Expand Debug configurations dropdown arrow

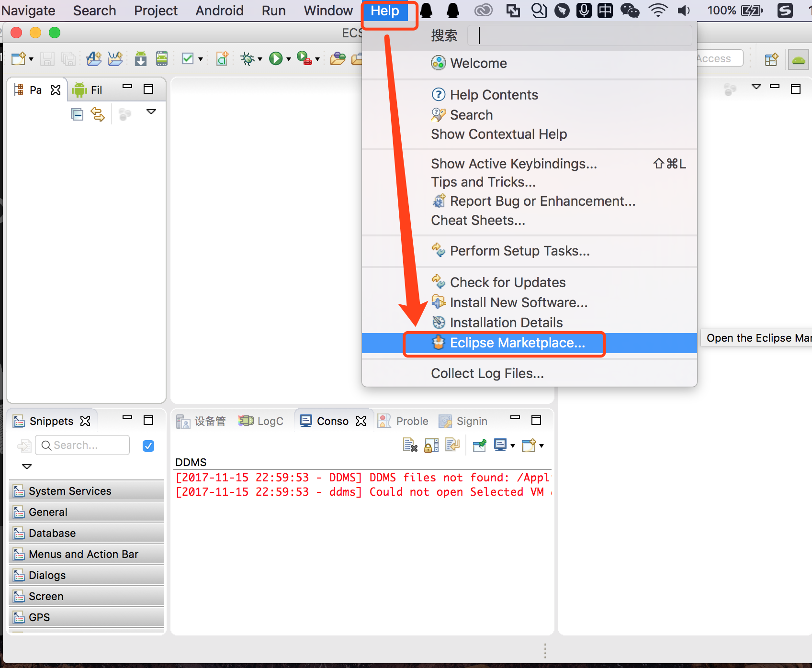(260, 59)
